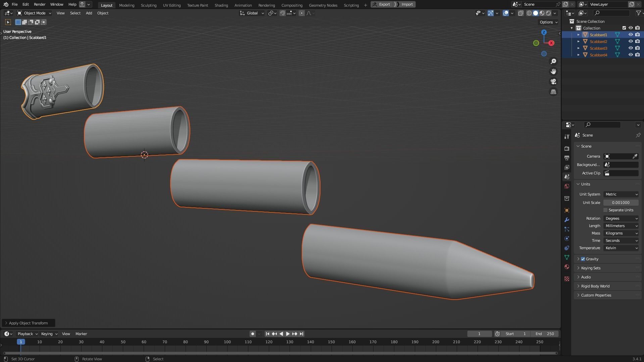Open the Tool properties tab
Image resolution: width=644 pixels, height=362 pixels.
click(x=567, y=137)
